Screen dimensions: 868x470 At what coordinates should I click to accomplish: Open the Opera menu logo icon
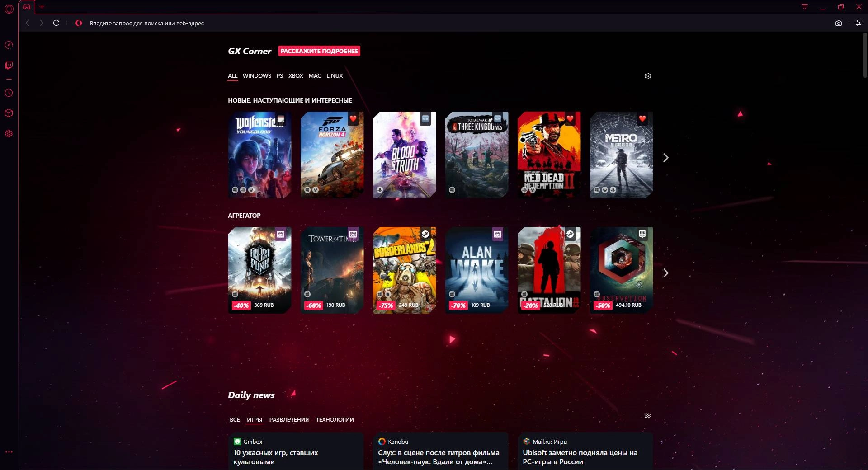(9, 9)
